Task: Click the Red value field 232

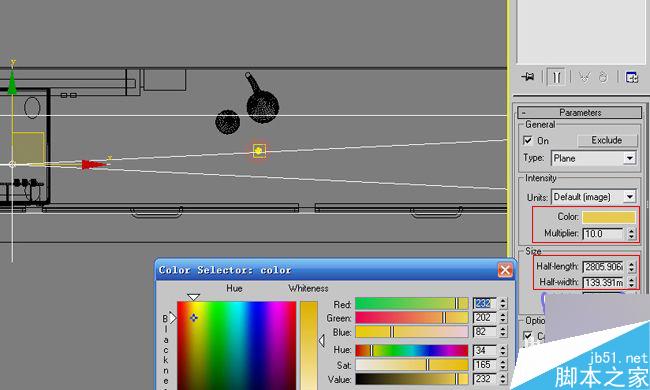Action: pos(485,304)
